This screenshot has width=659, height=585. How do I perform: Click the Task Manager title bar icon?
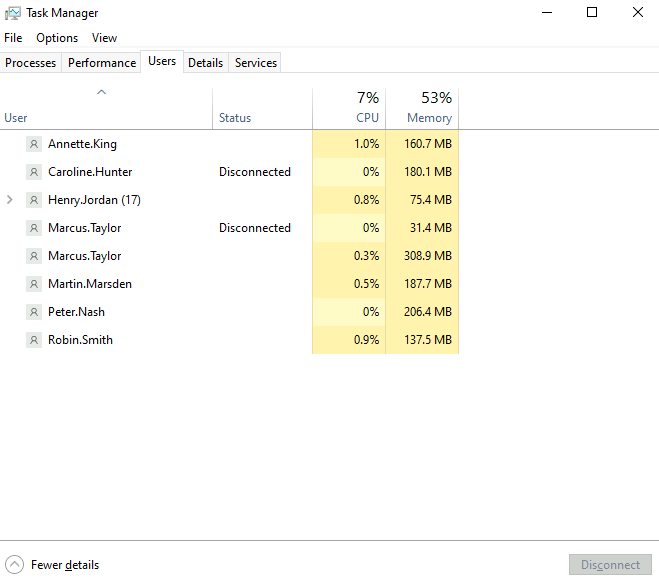pos(13,13)
